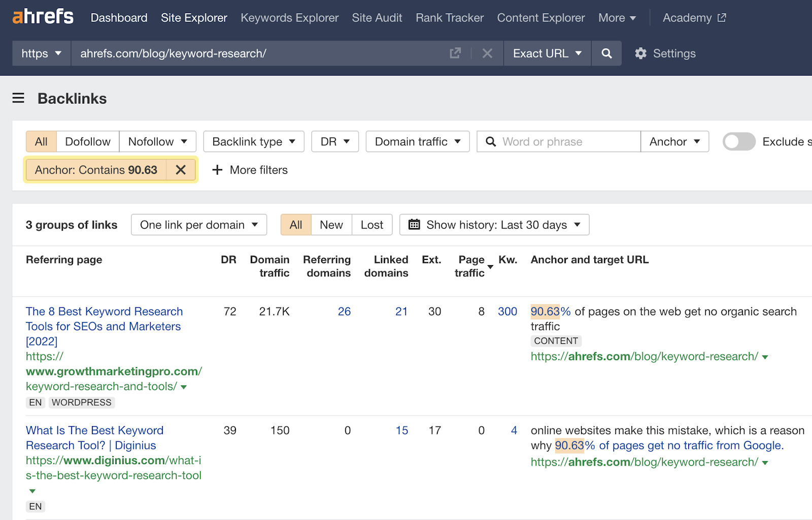Remove the Anchor Contains 90.63 filter chip
812x520 pixels.
pyautogui.click(x=181, y=170)
